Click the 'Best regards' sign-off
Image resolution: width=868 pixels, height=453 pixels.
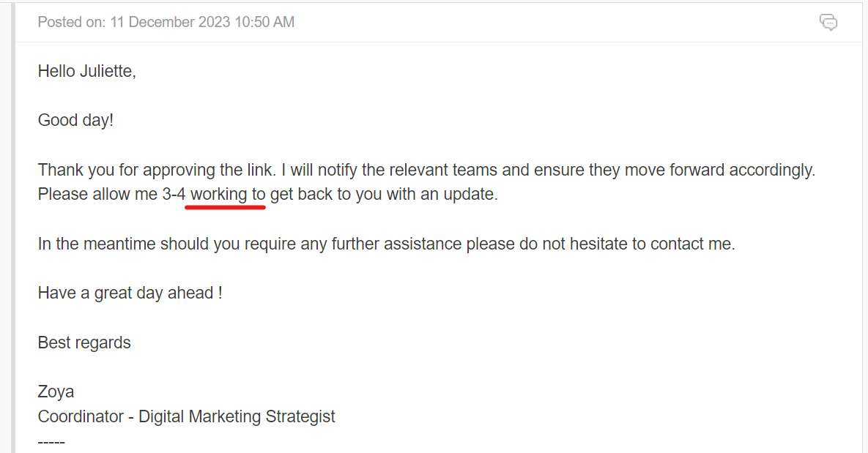click(84, 343)
